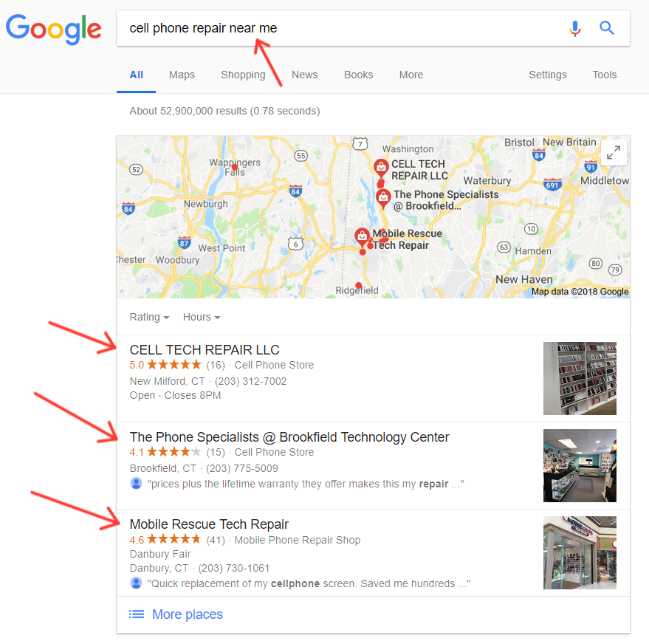This screenshot has height=644, width=649.
Task: Click the reviewer avatar under Mobile Rescue listing
Action: (136, 583)
